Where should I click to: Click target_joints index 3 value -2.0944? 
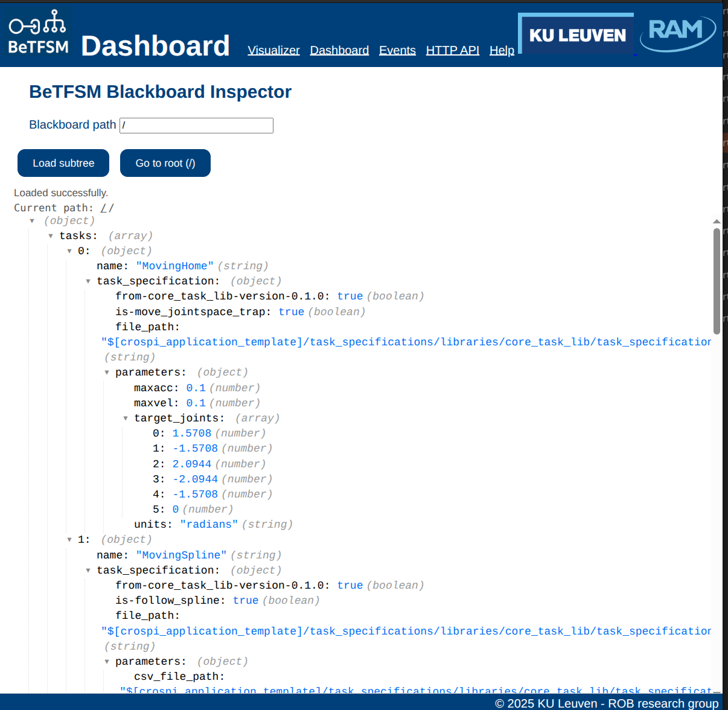click(195, 479)
